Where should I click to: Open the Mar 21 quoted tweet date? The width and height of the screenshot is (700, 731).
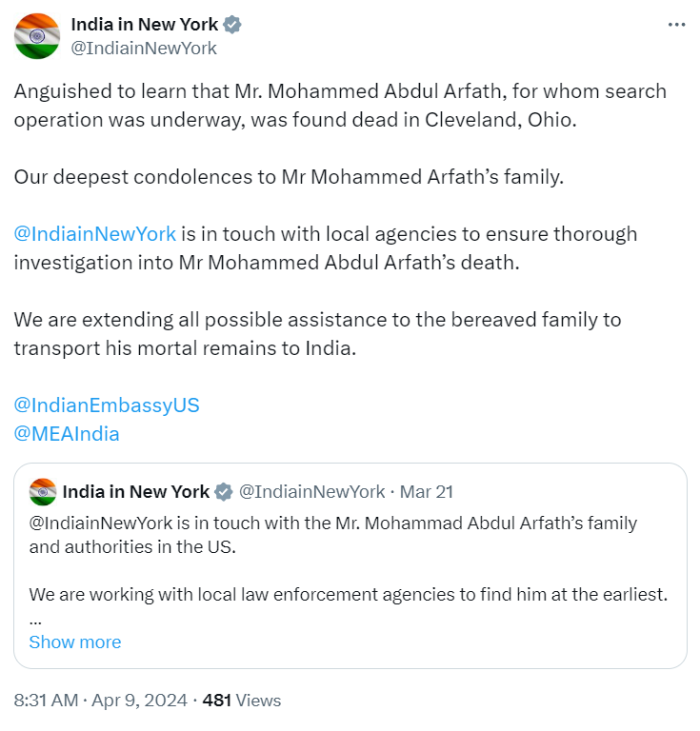point(427,492)
